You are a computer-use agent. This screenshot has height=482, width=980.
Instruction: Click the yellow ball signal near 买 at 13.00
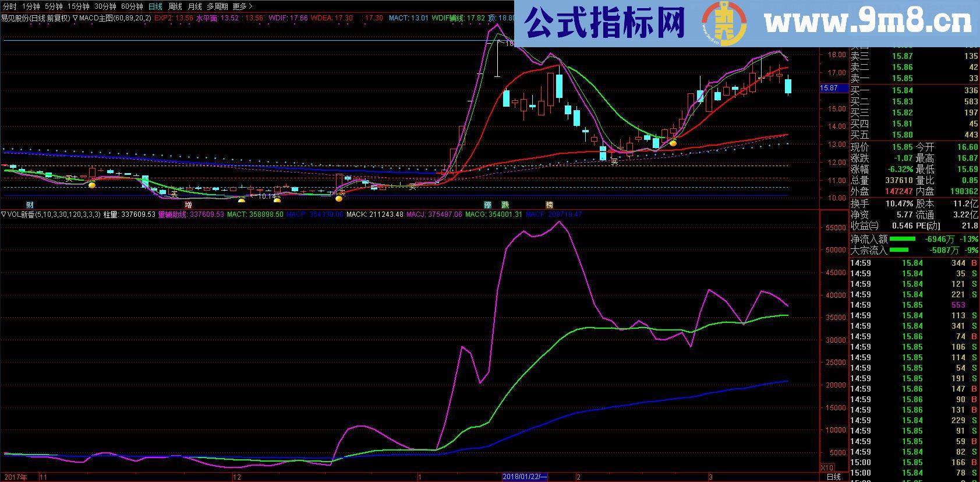click(673, 143)
